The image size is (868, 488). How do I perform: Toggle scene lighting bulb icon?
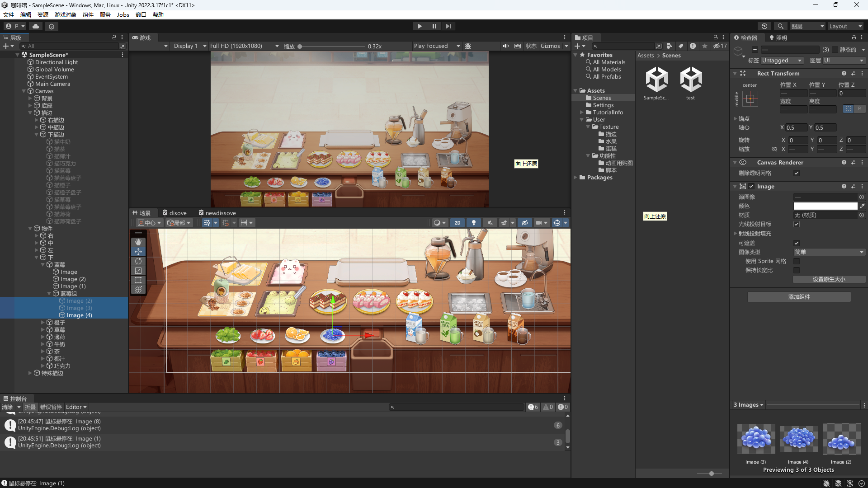pyautogui.click(x=473, y=223)
